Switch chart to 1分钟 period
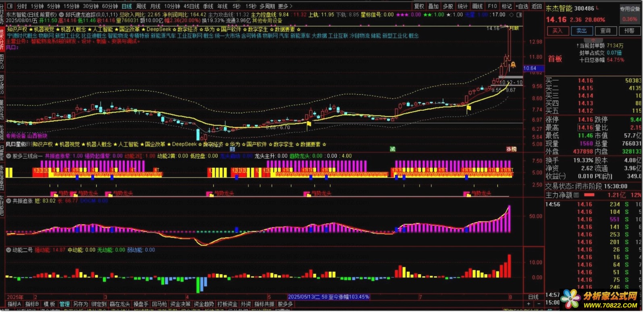Image resolution: width=644 pixels, height=312 pixels. (37, 6)
